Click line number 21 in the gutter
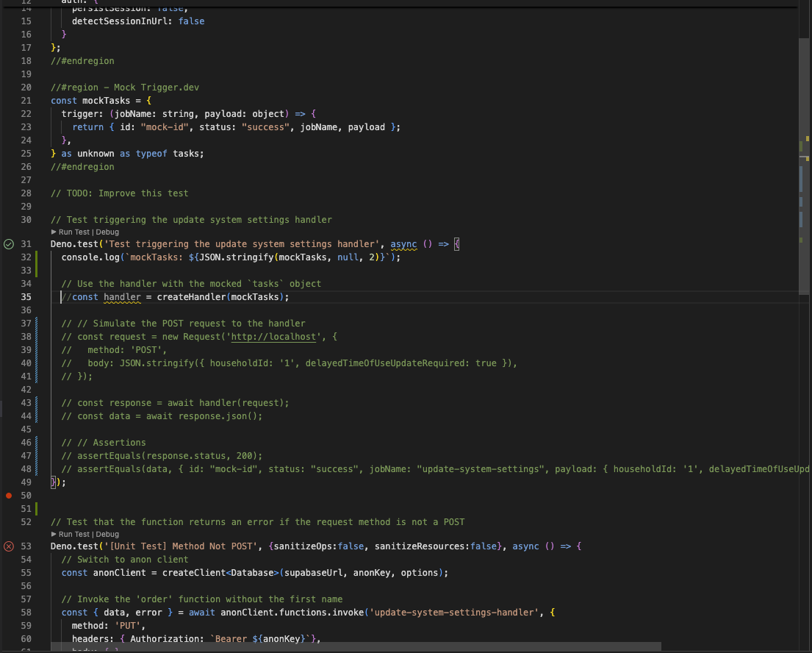This screenshot has height=653, width=812. pyautogui.click(x=26, y=101)
